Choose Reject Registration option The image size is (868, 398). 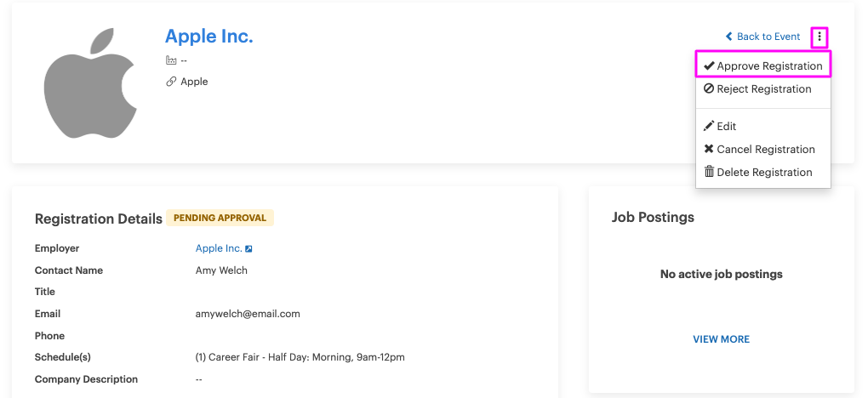[762, 89]
